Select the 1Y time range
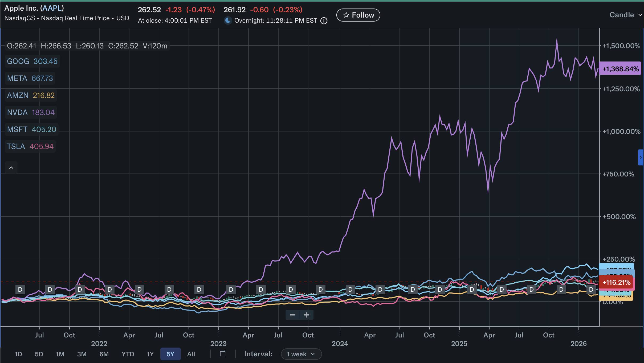The height and width of the screenshot is (363, 644). (x=150, y=354)
